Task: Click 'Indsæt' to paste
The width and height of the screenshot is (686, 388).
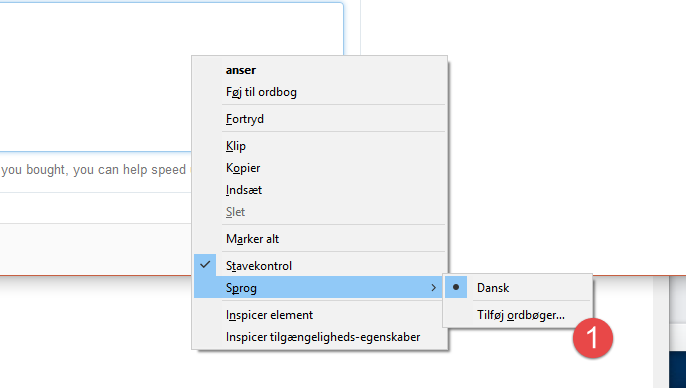Action: pyautogui.click(x=320, y=190)
